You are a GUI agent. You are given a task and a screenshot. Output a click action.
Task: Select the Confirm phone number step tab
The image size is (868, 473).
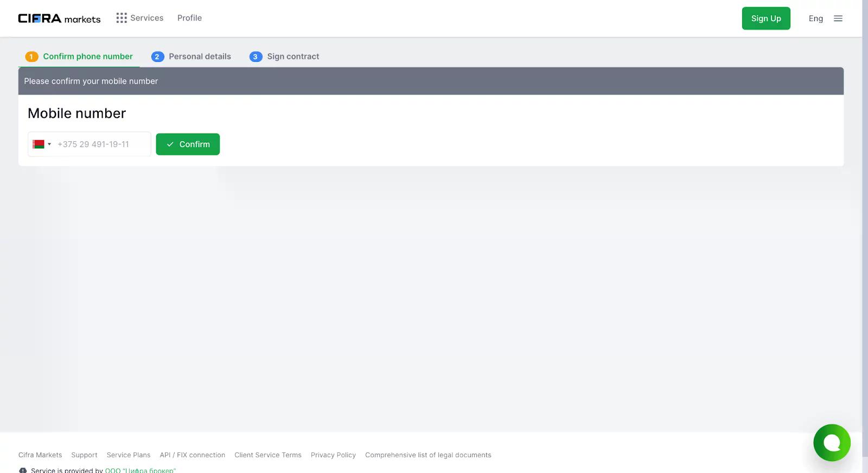tap(79, 56)
